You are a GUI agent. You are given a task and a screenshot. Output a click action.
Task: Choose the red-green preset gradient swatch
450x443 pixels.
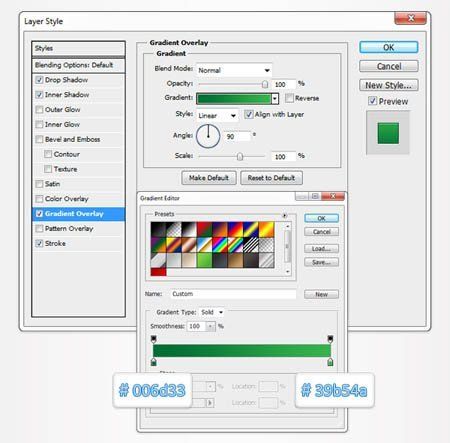204,229
